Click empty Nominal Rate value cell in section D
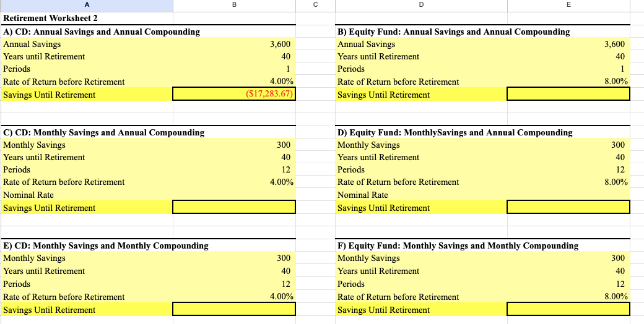Image resolution: width=644 pixels, height=324 pixels. (568, 195)
